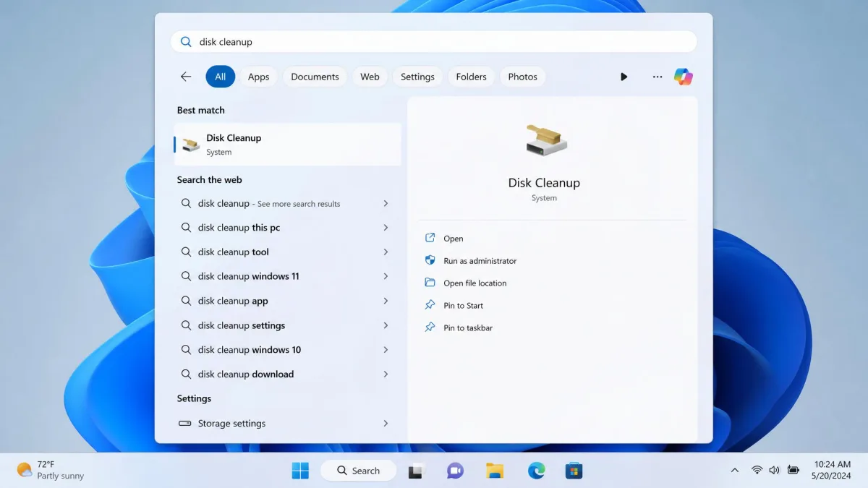
Task: Click the Copilot icon in search panel
Action: (x=683, y=77)
